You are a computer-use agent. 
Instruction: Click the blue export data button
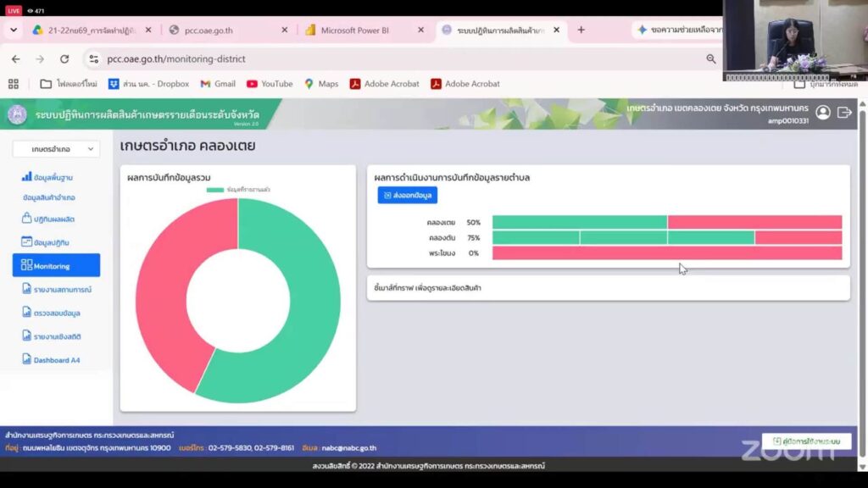(x=408, y=196)
